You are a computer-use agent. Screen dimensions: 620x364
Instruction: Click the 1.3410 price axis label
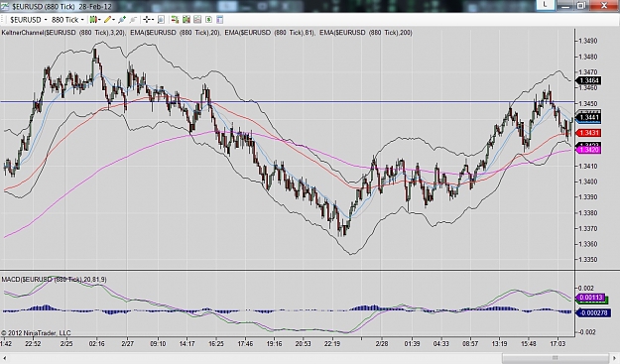588,166
